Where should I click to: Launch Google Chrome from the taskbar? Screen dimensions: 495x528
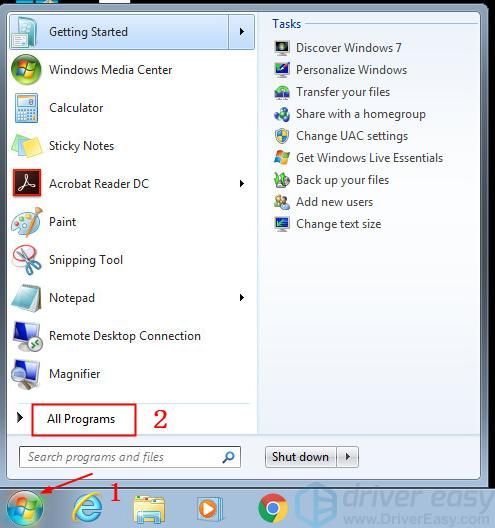(273, 508)
